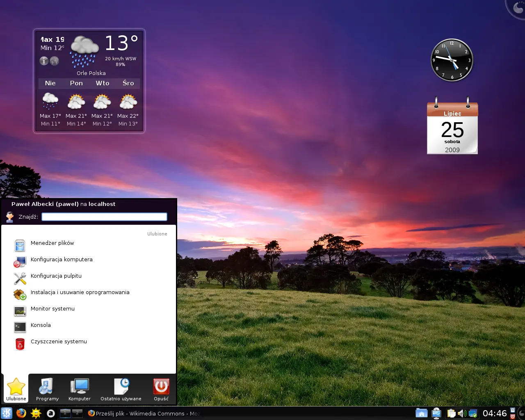Open the KDE application launcher button
This screenshot has width=525, height=420.
7,413
